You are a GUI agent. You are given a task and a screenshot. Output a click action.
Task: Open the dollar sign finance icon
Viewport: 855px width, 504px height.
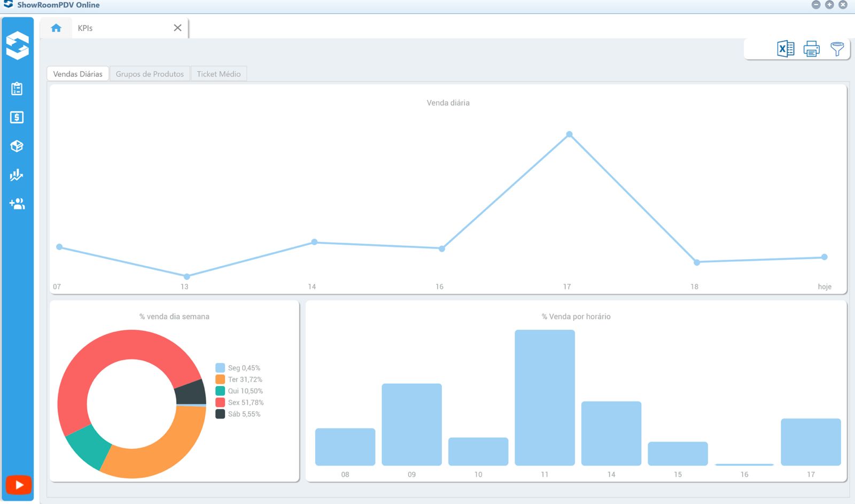tap(17, 118)
